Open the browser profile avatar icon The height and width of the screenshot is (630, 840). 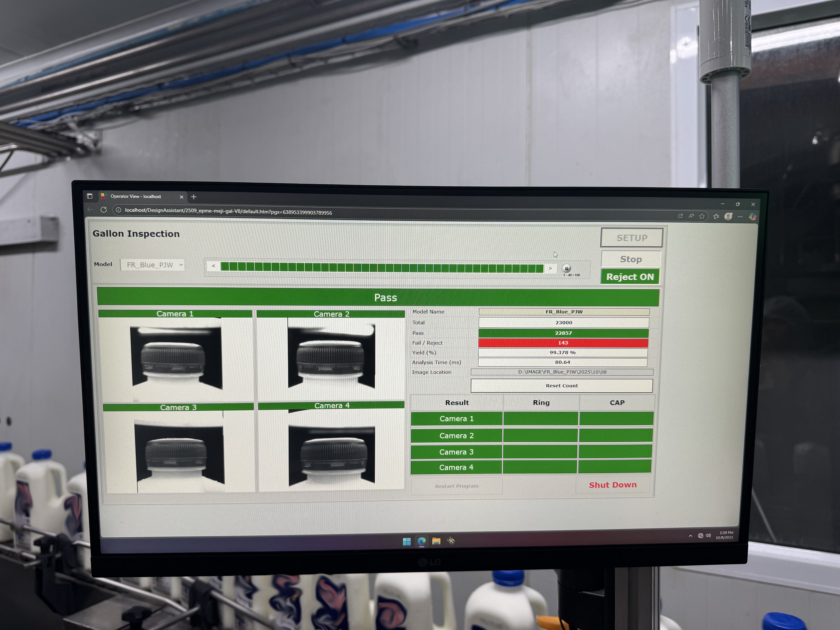pyautogui.click(x=728, y=216)
